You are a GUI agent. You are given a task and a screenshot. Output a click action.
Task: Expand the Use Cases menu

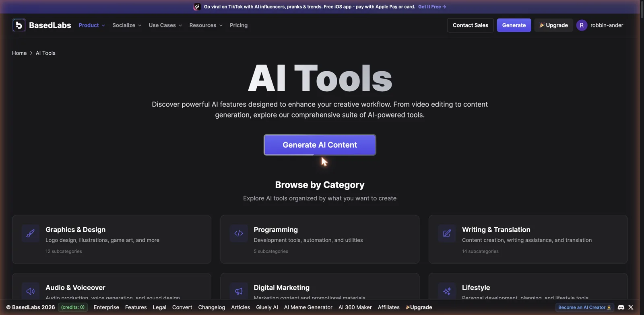[x=165, y=25]
